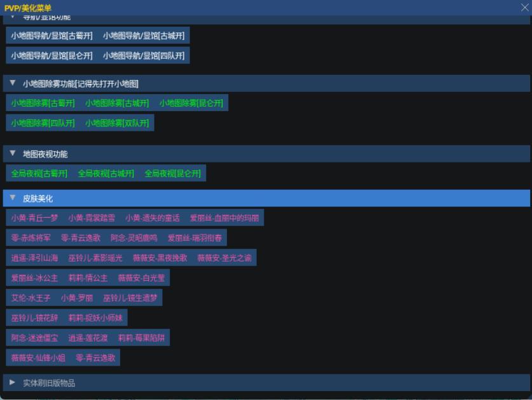This screenshot has width=532, height=400.
Task: Toggle 小地图除雾[古蜀开]
Action: [43, 103]
